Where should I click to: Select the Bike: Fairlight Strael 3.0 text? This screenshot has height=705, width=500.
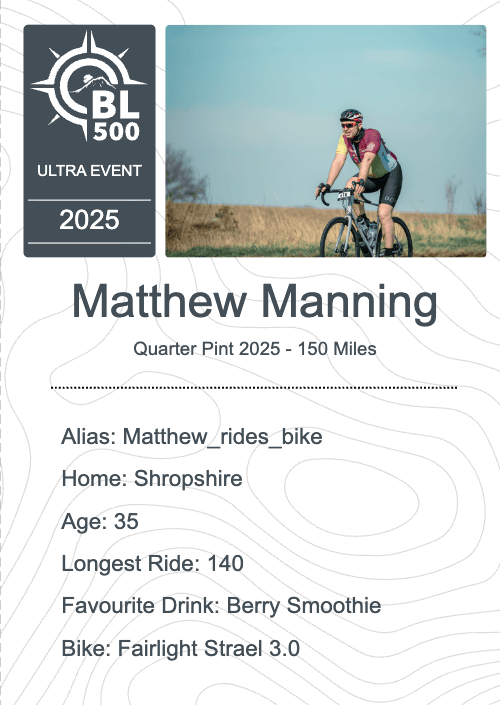point(180,648)
